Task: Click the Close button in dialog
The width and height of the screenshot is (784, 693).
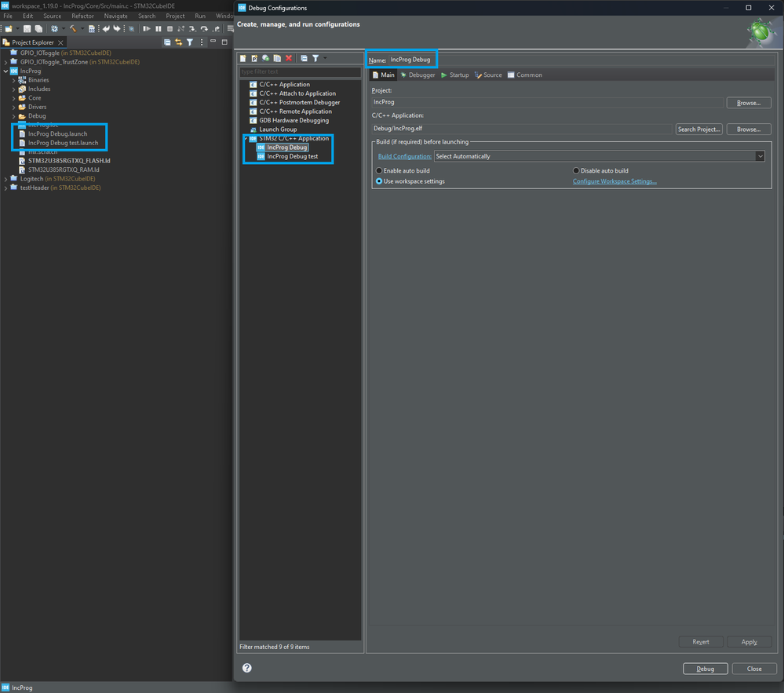Action: [754, 669]
